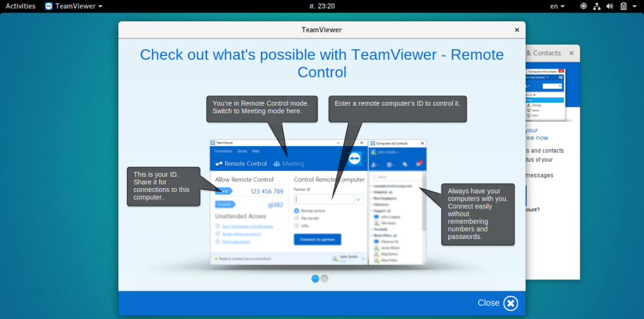
Task: Click the wired network status icon
Action: coord(597,6)
